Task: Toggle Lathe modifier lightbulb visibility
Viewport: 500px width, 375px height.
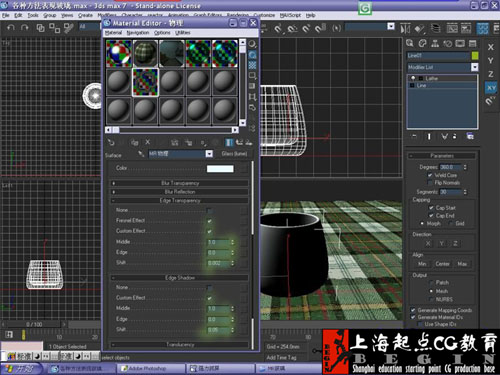Action: [x=413, y=78]
